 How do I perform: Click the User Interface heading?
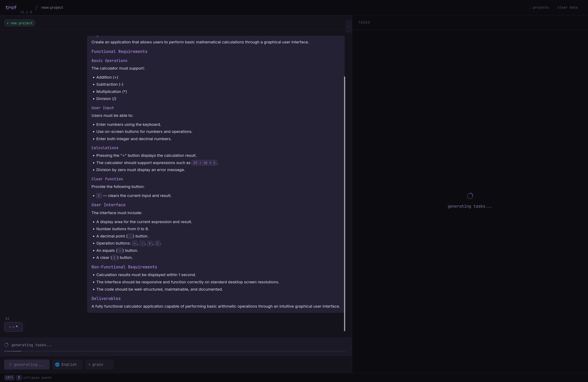(109, 205)
